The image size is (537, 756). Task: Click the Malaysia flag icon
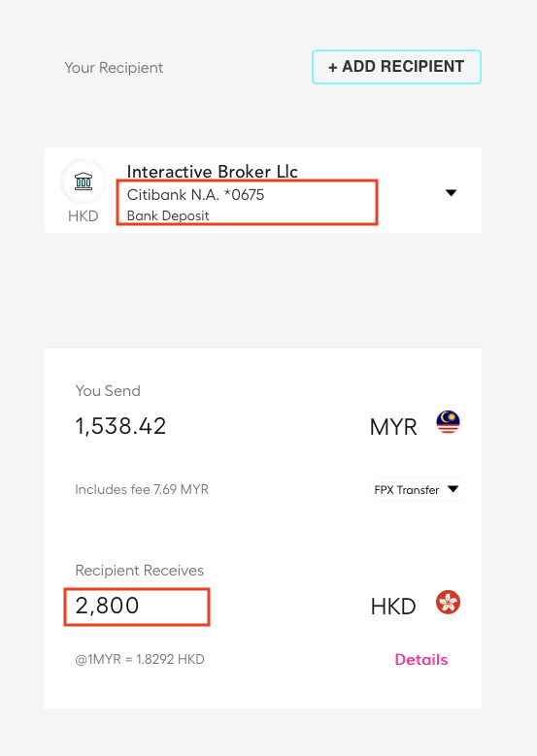point(448,422)
